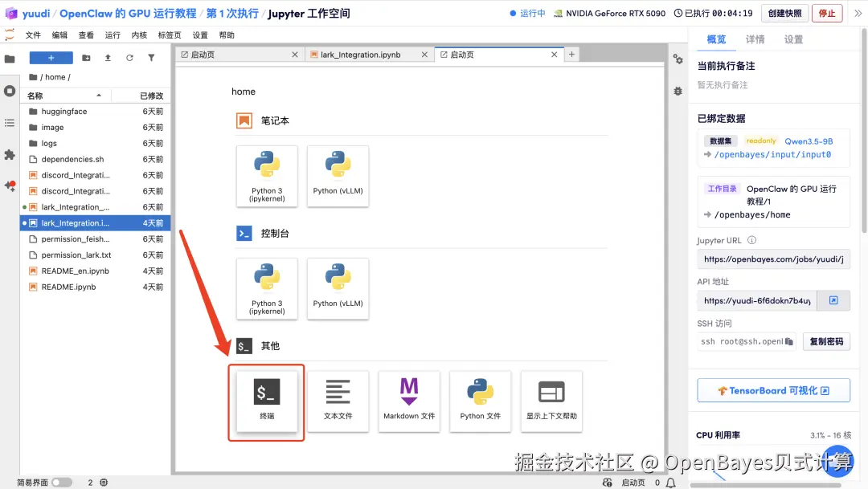The image size is (868, 489).
Task: Click the kernel settings icon in status bar
Action: pos(104,483)
